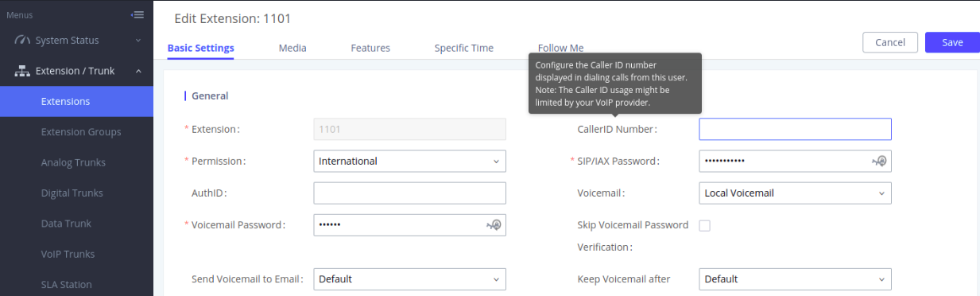Expand the System Status menu chevron
The width and height of the screenshot is (980, 296).
(138, 40)
